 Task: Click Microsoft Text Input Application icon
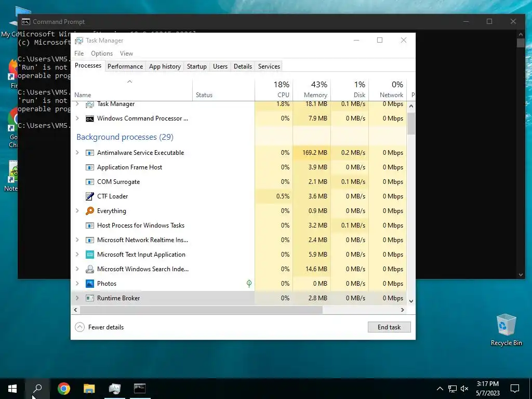pyautogui.click(x=89, y=255)
